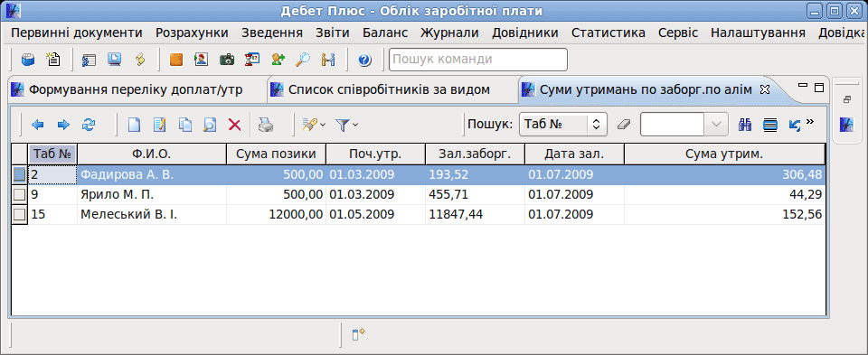Open the Звіти menu
The image size is (868, 355).
pos(333,33)
